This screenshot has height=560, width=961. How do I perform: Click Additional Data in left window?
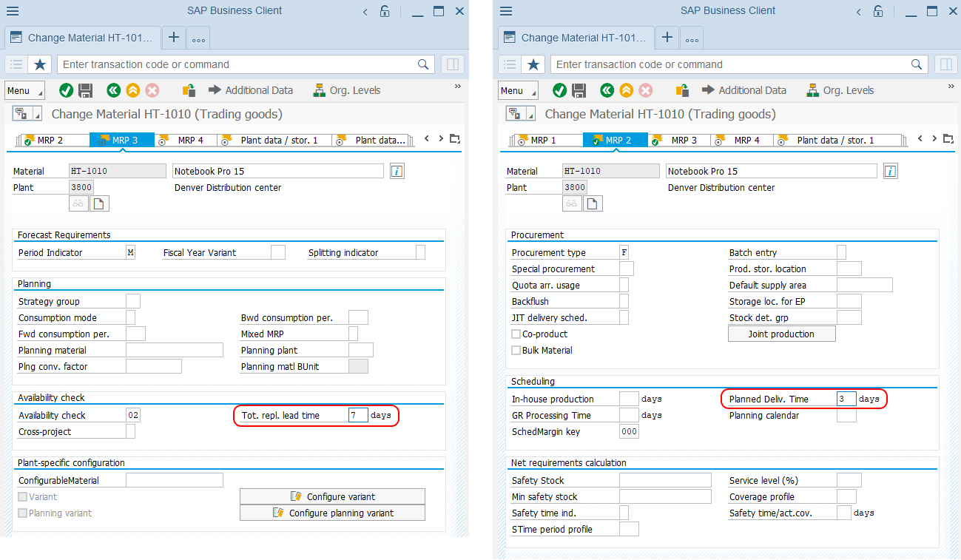251,90
